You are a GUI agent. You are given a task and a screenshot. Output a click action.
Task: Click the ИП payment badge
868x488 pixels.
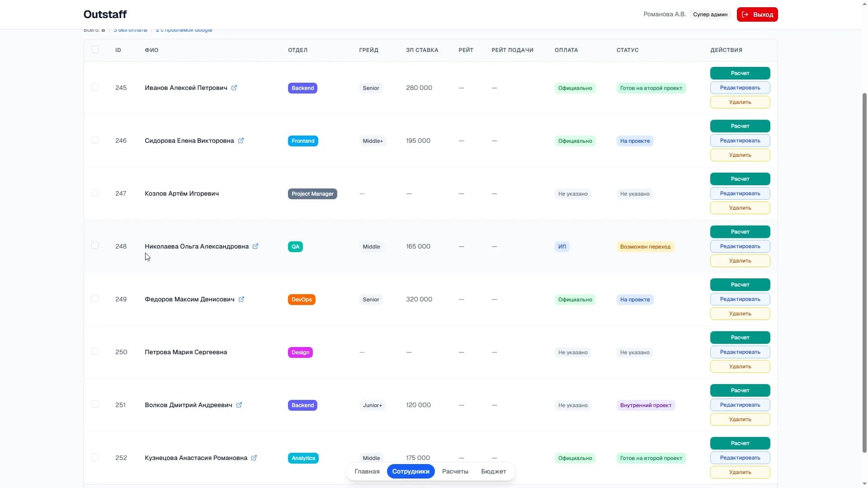pyautogui.click(x=562, y=247)
